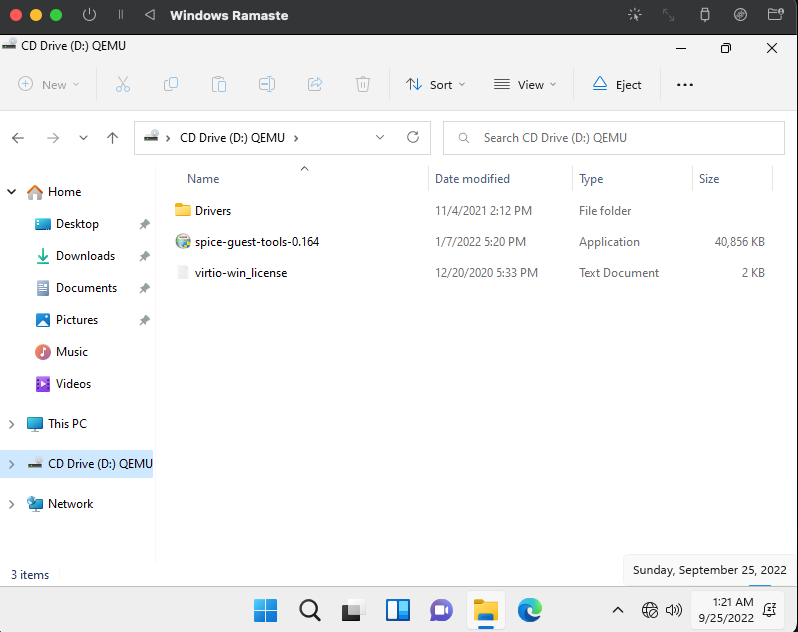The image size is (798, 632).
Task: Click CD Drive (D:) QEMU breadcrumb
Action: (x=232, y=138)
